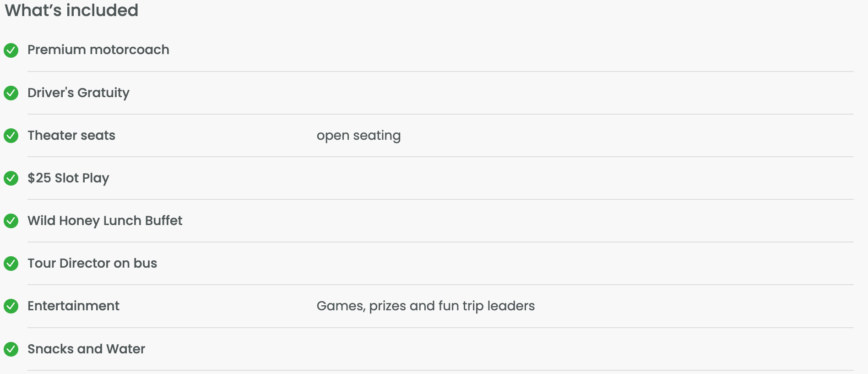Select the Premium motorcoach item text

[x=98, y=49]
